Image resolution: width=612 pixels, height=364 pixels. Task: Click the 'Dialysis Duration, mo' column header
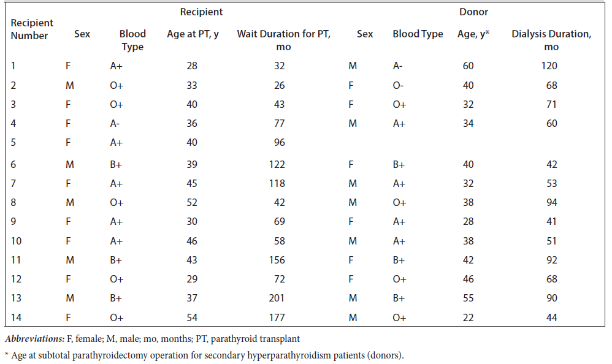click(551, 40)
